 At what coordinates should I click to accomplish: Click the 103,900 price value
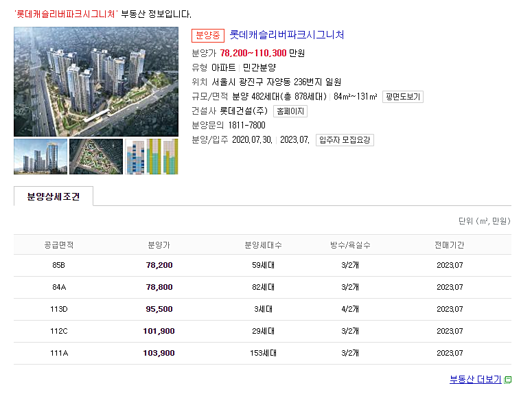(x=159, y=353)
